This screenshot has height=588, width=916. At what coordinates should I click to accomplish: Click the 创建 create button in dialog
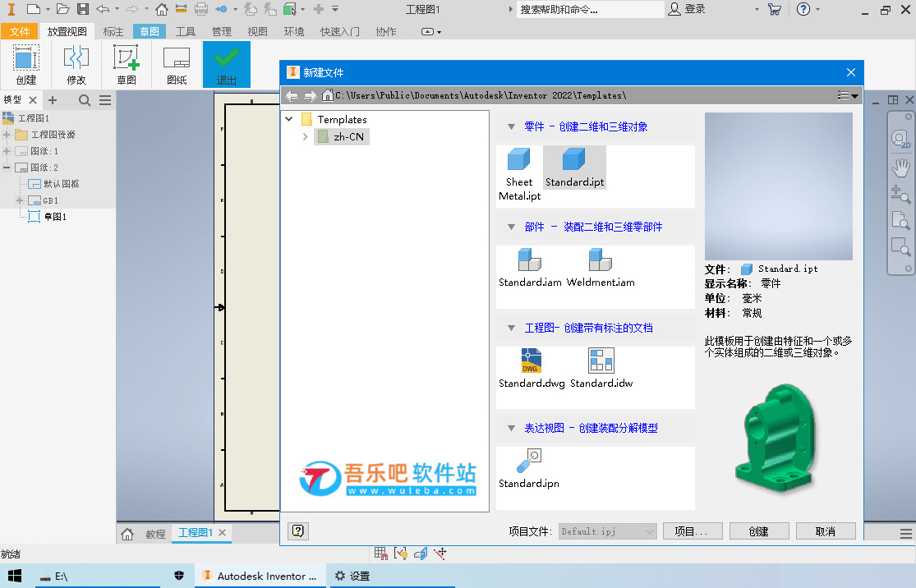click(x=759, y=531)
